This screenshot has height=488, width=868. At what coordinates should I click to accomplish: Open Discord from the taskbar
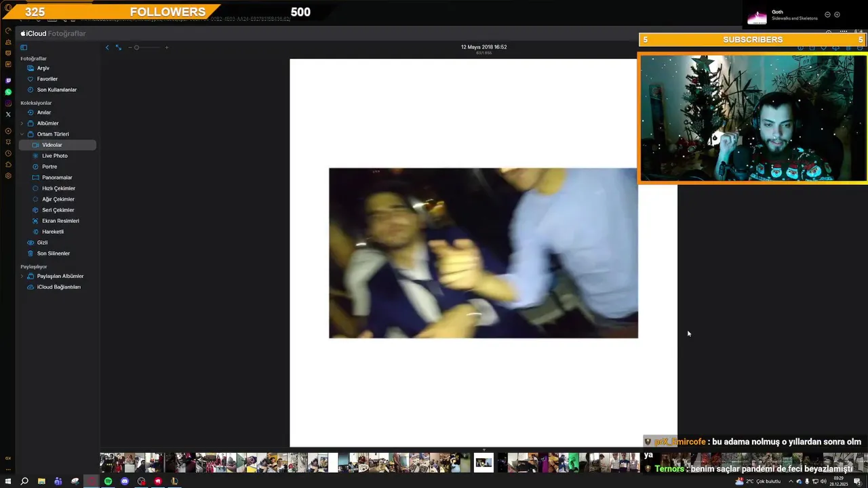pyautogui.click(x=125, y=481)
